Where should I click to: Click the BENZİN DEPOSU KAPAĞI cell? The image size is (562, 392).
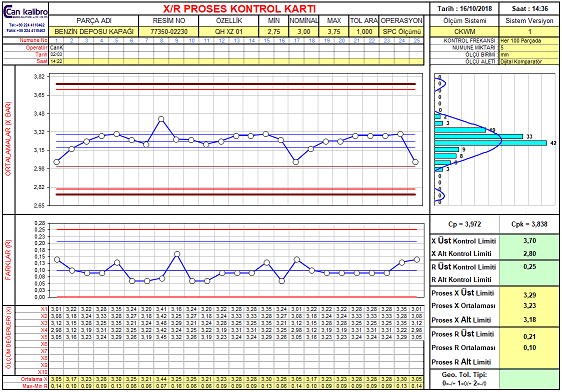pyautogui.click(x=94, y=32)
